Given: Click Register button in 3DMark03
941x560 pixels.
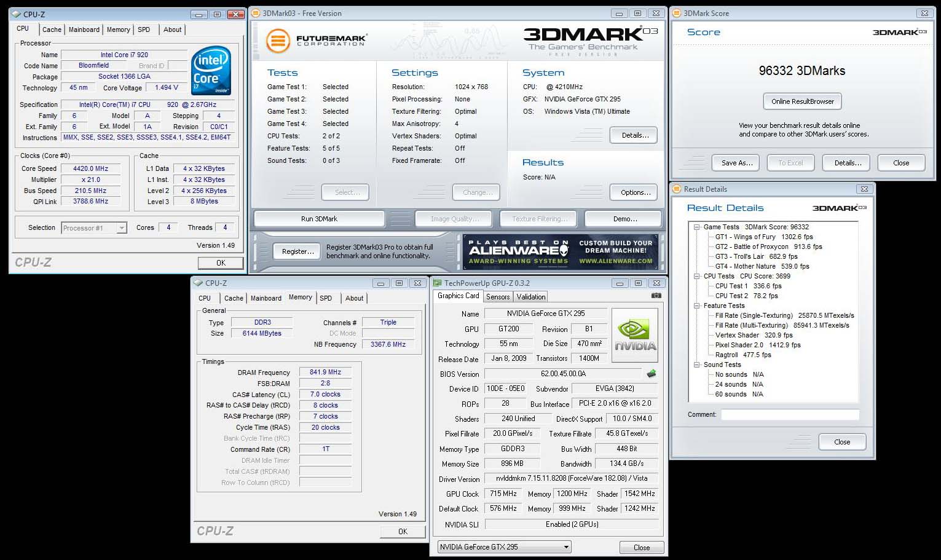Looking at the screenshot, I should point(297,251).
